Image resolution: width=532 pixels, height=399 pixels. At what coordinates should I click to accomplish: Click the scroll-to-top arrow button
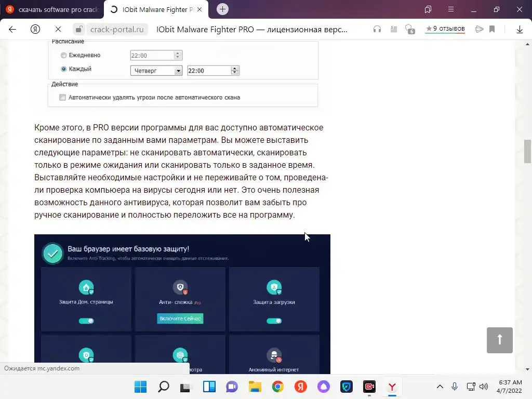click(499, 340)
